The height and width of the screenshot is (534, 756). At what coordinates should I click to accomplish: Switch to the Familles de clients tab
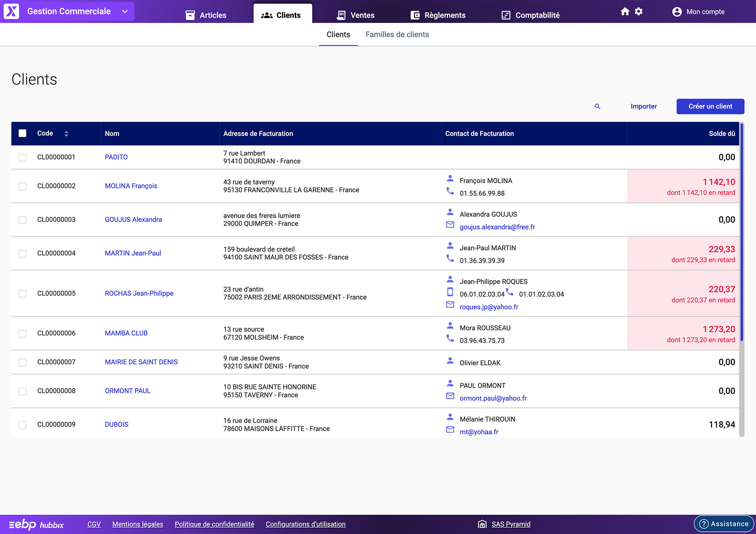point(397,34)
